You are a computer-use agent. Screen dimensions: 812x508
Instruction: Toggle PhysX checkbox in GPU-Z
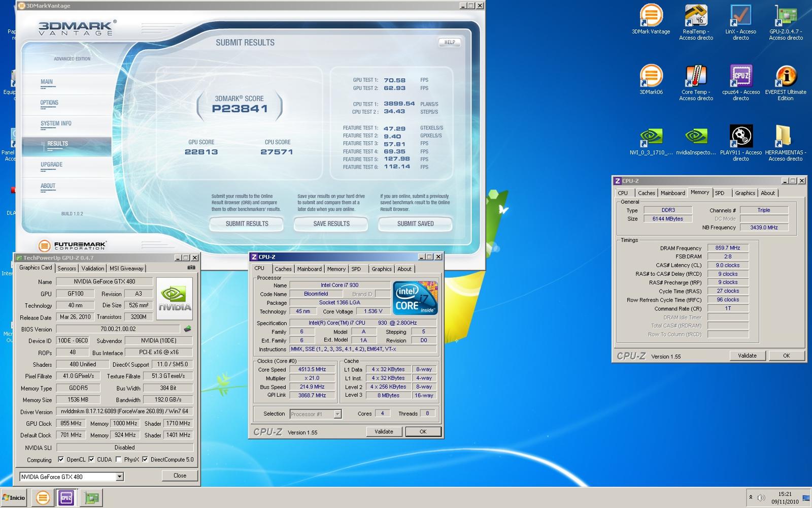pyautogui.click(x=118, y=459)
